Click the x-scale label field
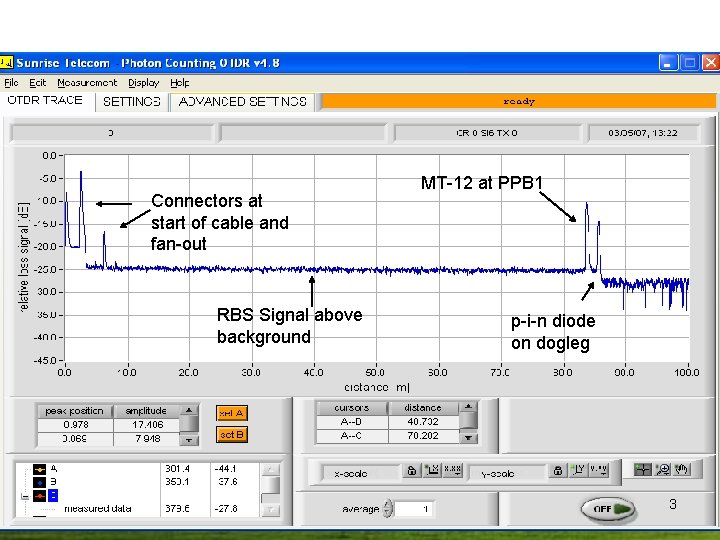 pyautogui.click(x=360, y=473)
